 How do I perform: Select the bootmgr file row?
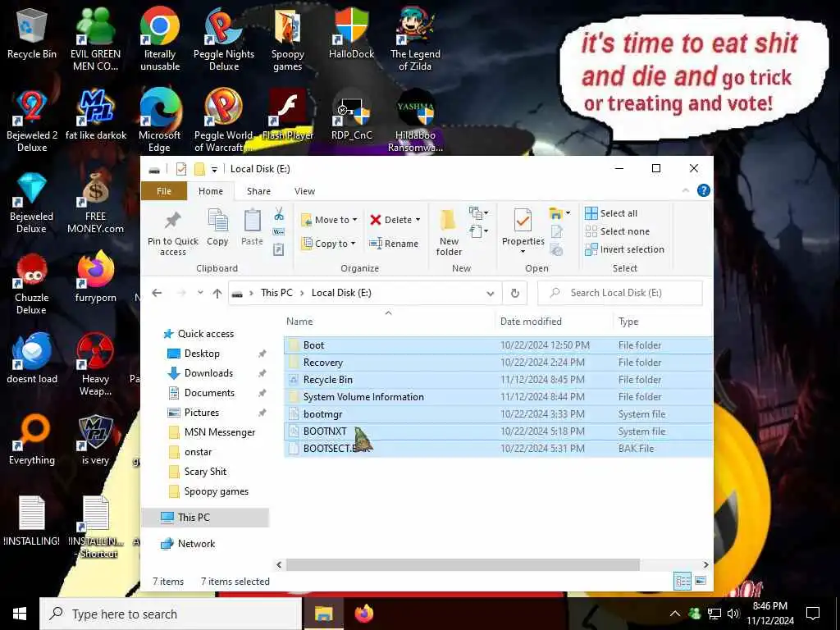pyautogui.click(x=498, y=414)
